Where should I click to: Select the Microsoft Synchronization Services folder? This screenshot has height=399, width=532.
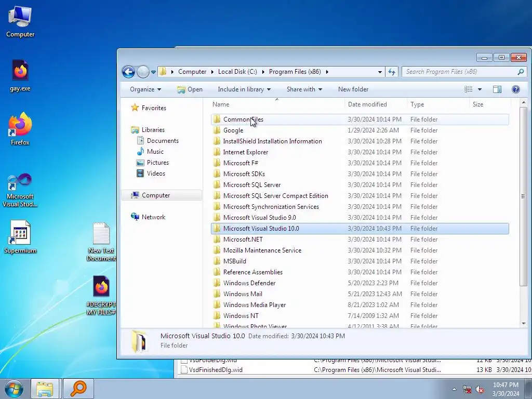pyautogui.click(x=360, y=207)
